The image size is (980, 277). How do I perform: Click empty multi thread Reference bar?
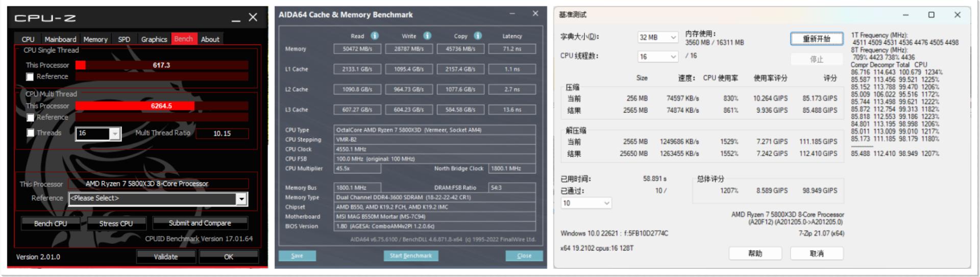click(162, 117)
